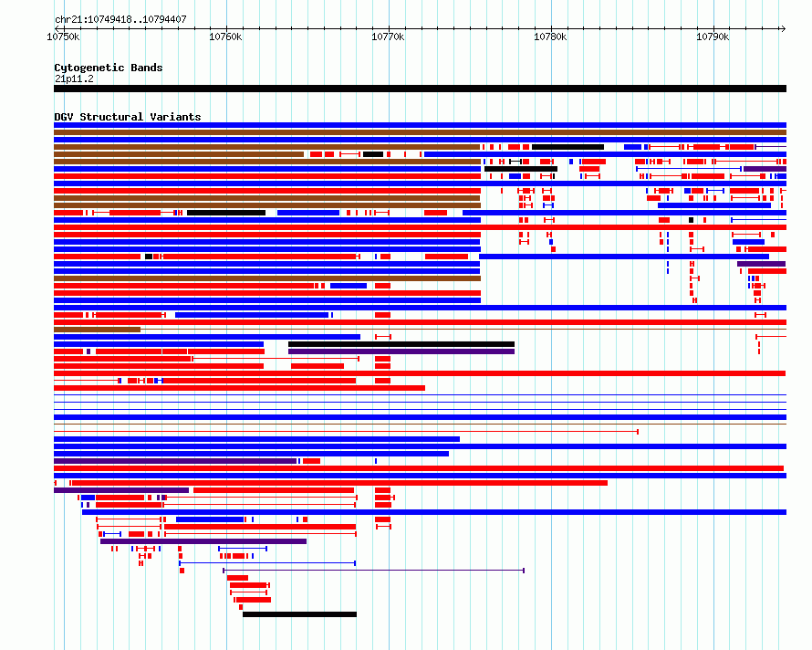Image resolution: width=812 pixels, height=650 pixels.
Task: Select the purple variant directly under the long black bar
Action: pos(401,351)
